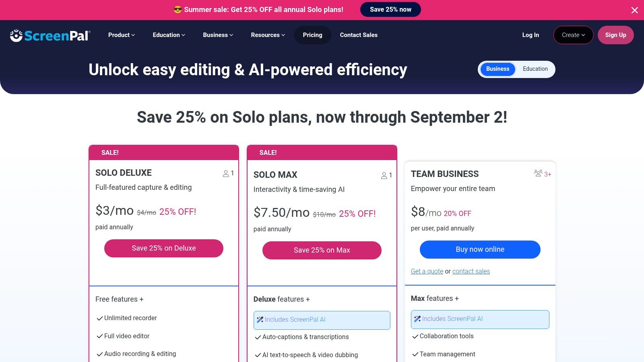Go to the Pricing tab

coord(312,35)
